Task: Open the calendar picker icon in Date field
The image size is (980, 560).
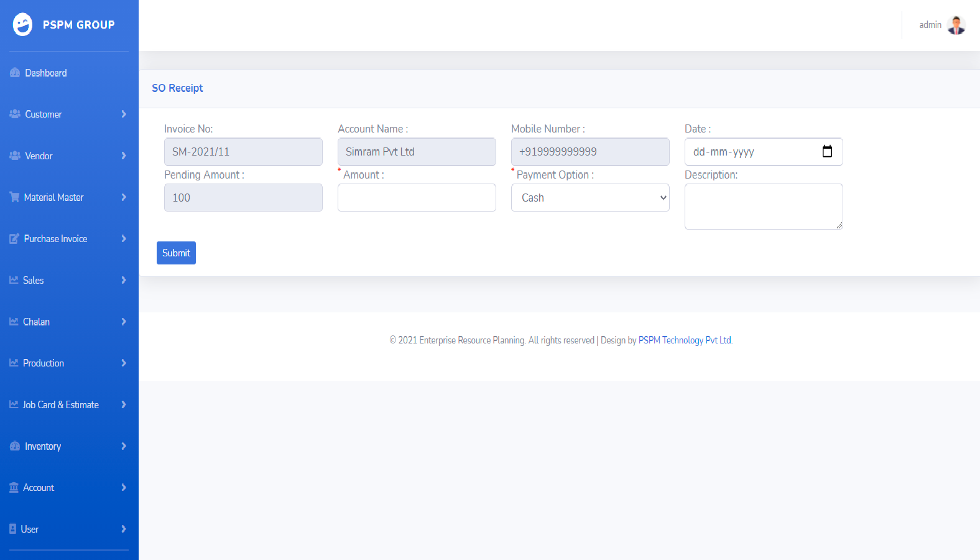Action: (x=827, y=152)
